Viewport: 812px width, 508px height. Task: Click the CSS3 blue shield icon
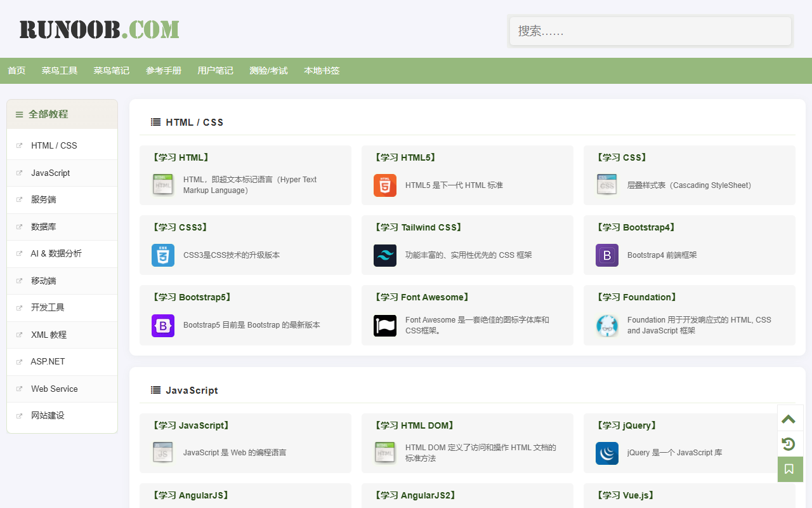[162, 255]
